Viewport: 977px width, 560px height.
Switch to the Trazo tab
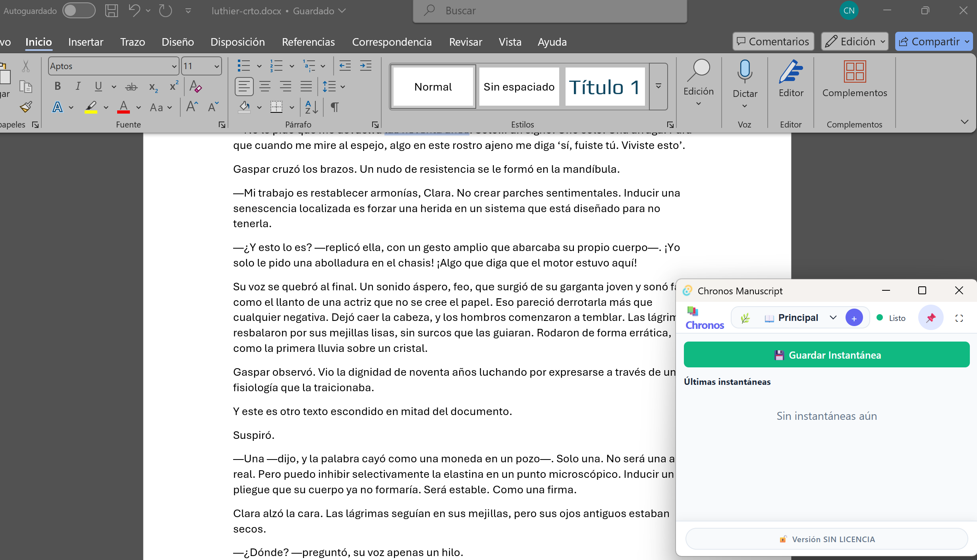coord(133,42)
